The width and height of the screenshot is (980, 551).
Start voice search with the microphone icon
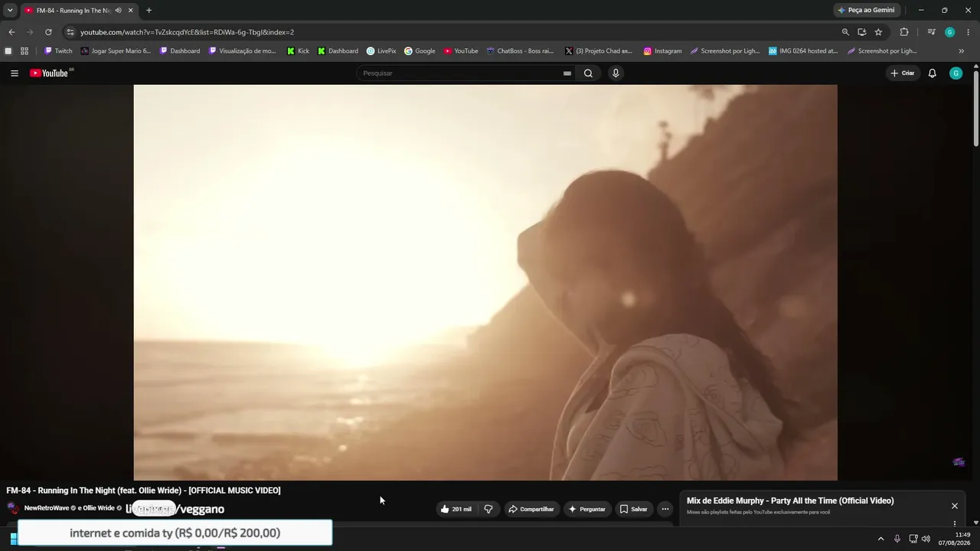pyautogui.click(x=616, y=73)
